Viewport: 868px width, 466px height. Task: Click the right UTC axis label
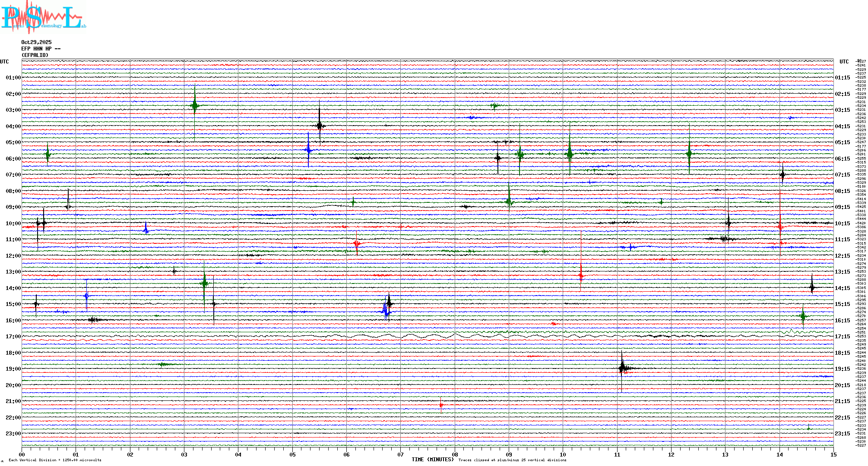pyautogui.click(x=844, y=62)
